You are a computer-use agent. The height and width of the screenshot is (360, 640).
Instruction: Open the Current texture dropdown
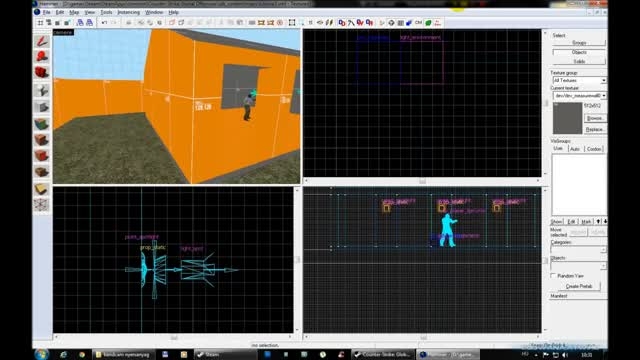tap(579, 96)
